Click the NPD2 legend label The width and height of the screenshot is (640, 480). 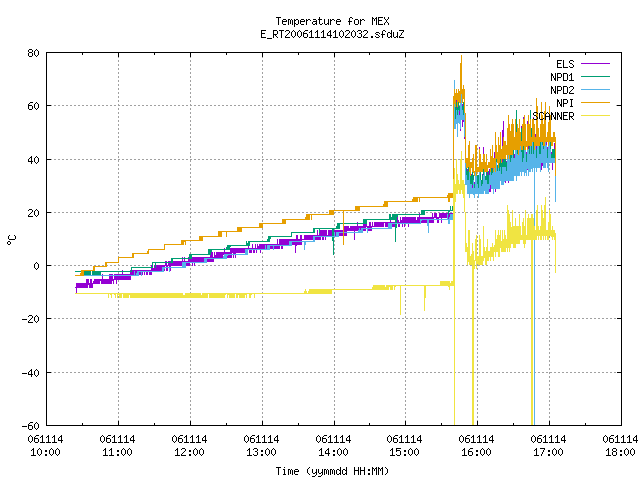pyautogui.click(x=562, y=90)
